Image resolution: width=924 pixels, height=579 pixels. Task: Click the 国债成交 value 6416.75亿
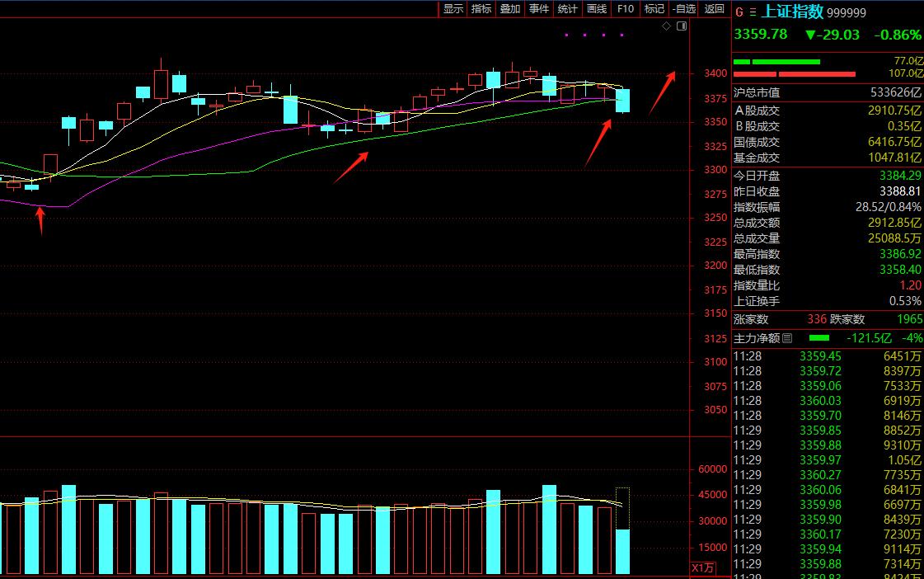point(894,142)
